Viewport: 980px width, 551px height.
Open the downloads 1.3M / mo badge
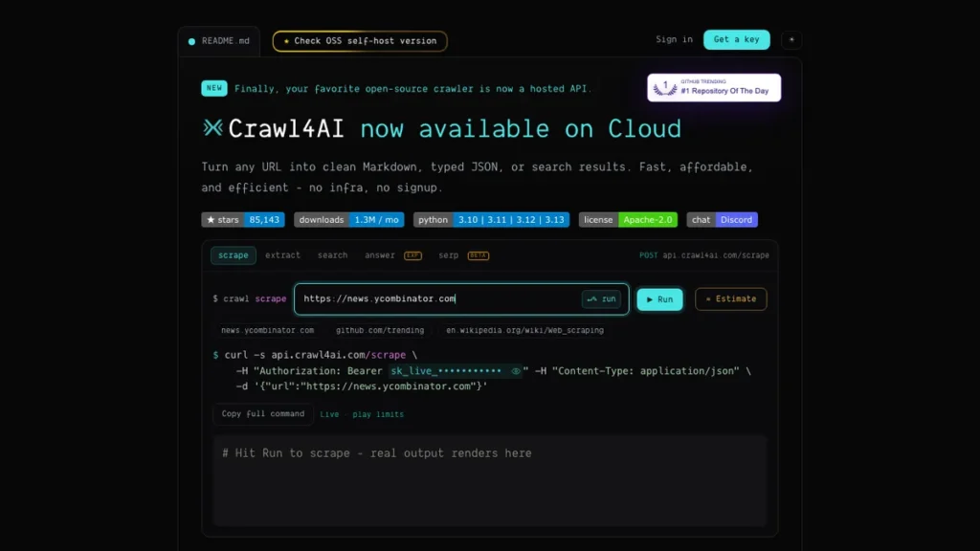(348, 220)
